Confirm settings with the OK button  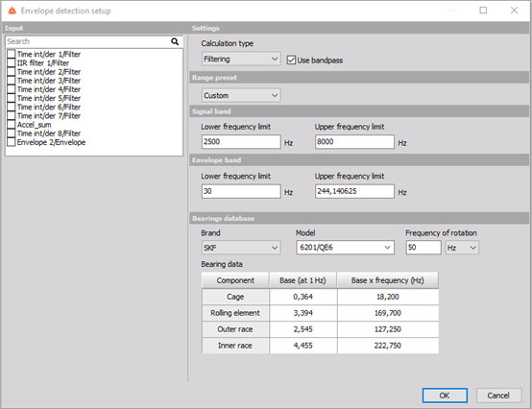[x=445, y=396]
